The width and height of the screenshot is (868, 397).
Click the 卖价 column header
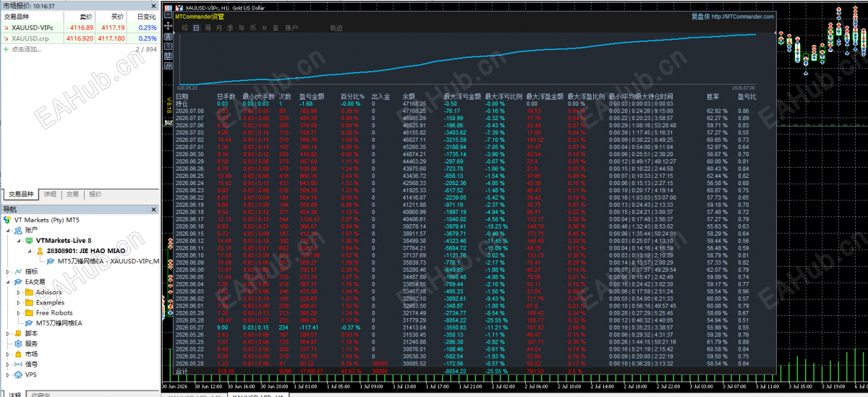(85, 16)
